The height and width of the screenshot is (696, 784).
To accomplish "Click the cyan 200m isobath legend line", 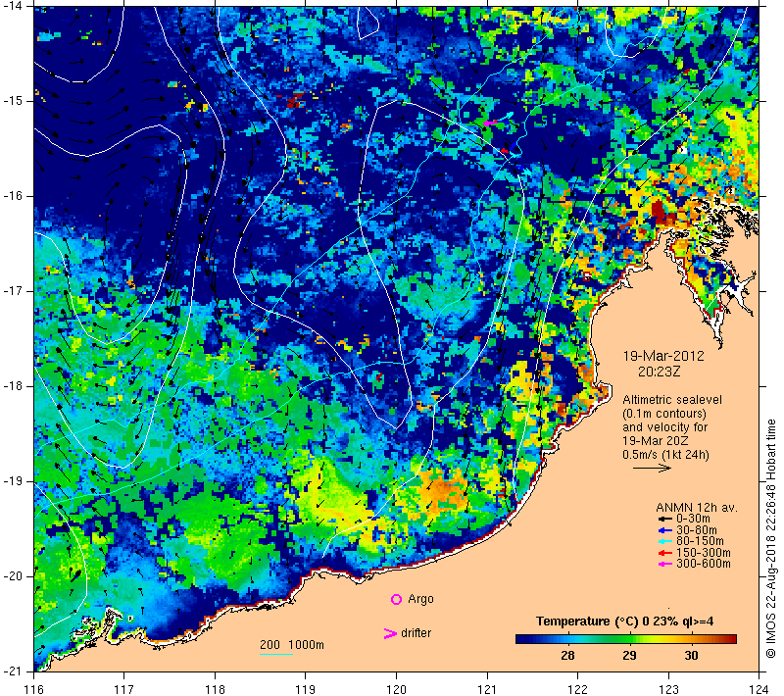I will [276, 654].
